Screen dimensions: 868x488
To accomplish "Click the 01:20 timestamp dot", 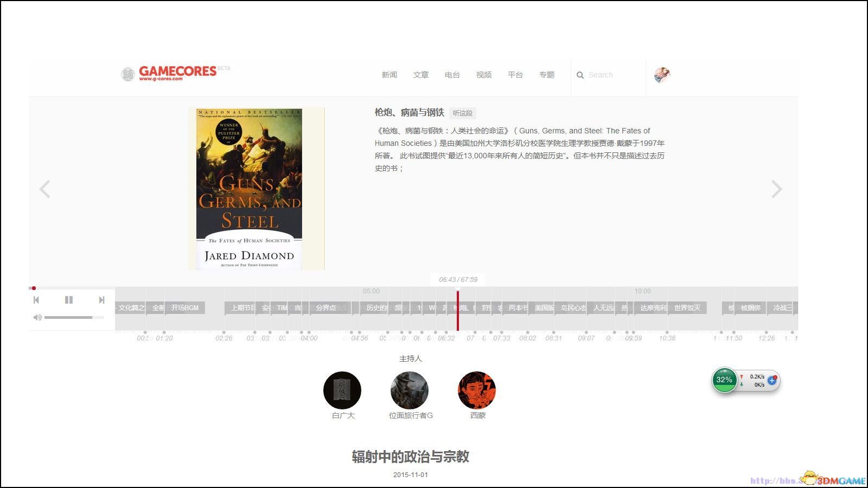I will (164, 332).
